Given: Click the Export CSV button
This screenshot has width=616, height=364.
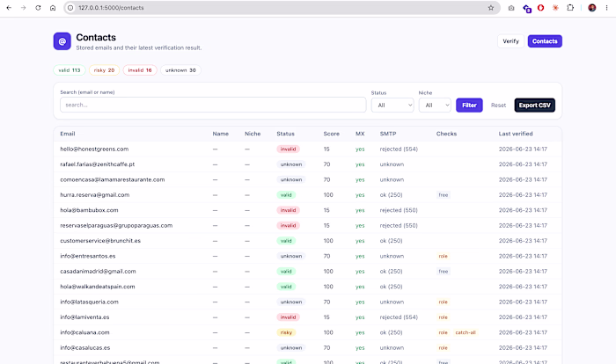Looking at the screenshot, I should click(x=535, y=106).
